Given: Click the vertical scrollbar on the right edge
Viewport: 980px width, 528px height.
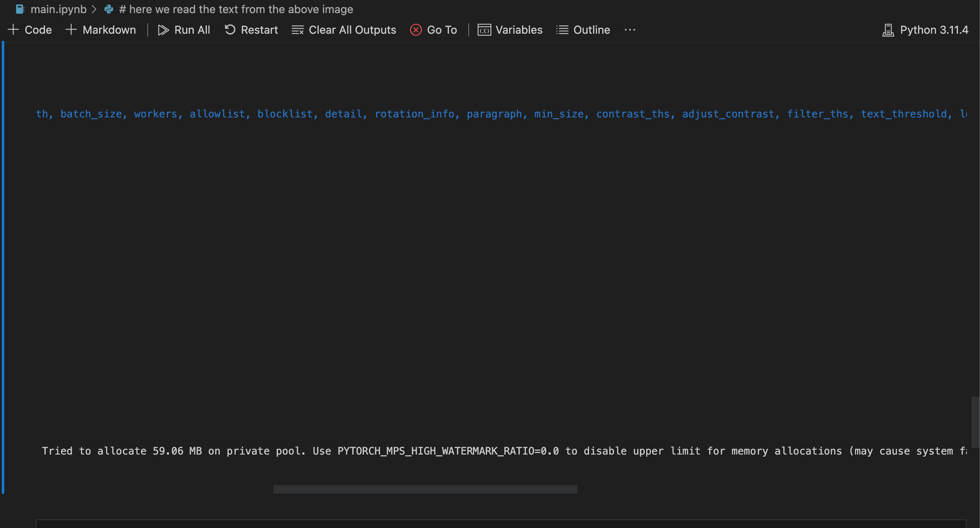Looking at the screenshot, I should (x=975, y=422).
